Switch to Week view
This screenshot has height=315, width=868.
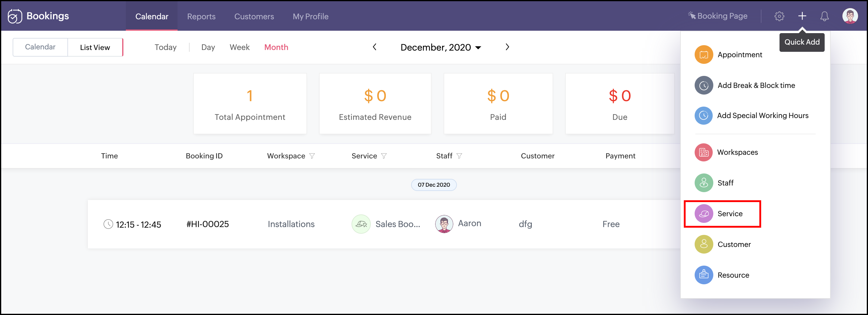point(239,48)
